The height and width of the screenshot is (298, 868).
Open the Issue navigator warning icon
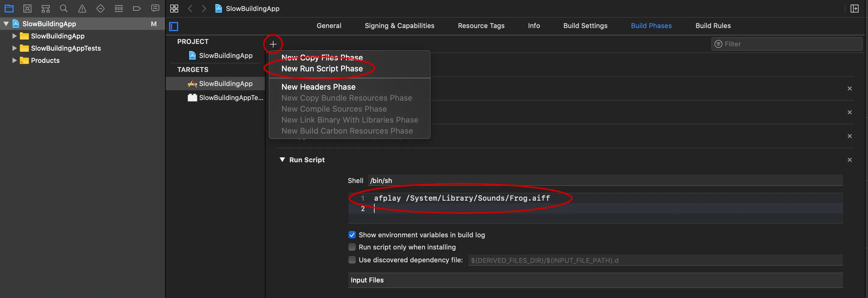82,9
